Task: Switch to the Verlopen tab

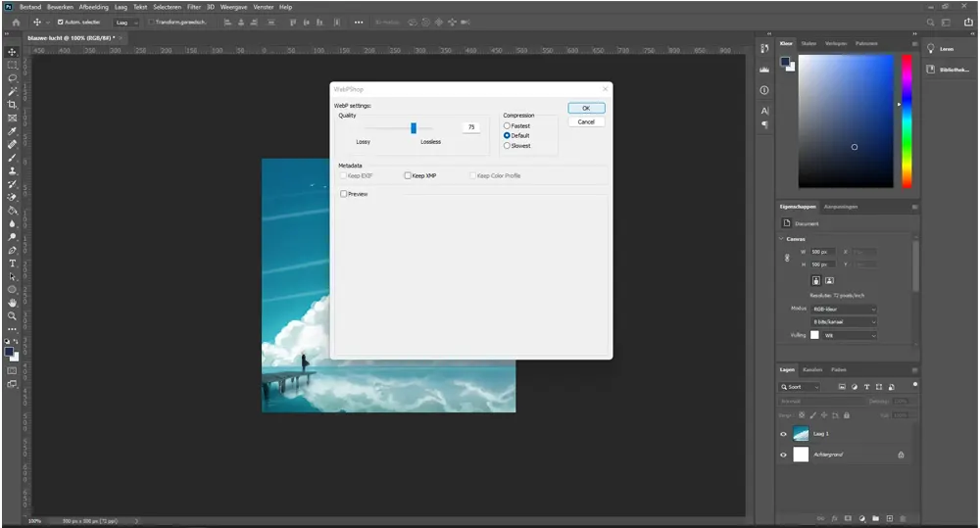Action: click(836, 44)
